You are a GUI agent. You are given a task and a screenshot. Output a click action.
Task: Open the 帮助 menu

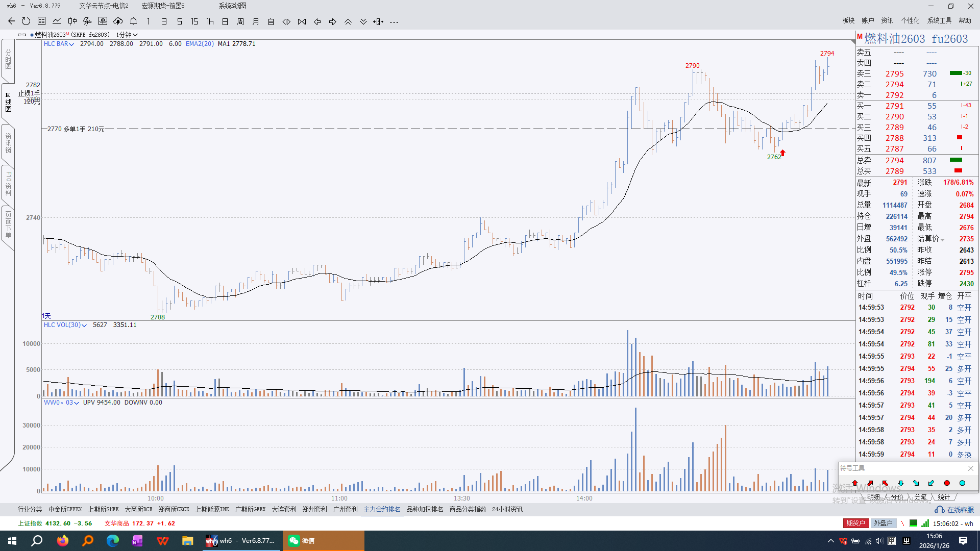[x=965, y=20]
